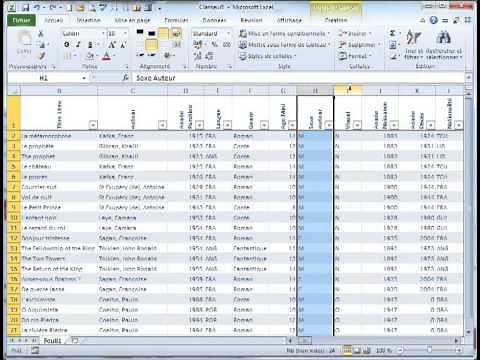This screenshot has height=360, width=480.
Task: Click the Insérer cells button
Action: tap(355, 33)
